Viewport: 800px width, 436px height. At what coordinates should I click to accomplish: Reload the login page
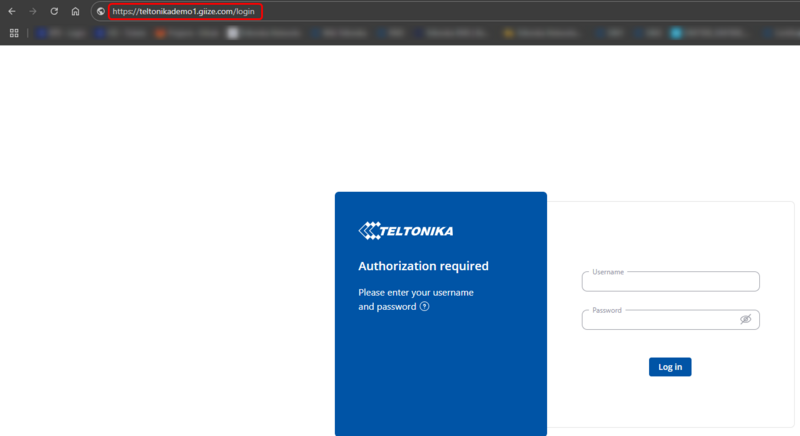pos(54,11)
